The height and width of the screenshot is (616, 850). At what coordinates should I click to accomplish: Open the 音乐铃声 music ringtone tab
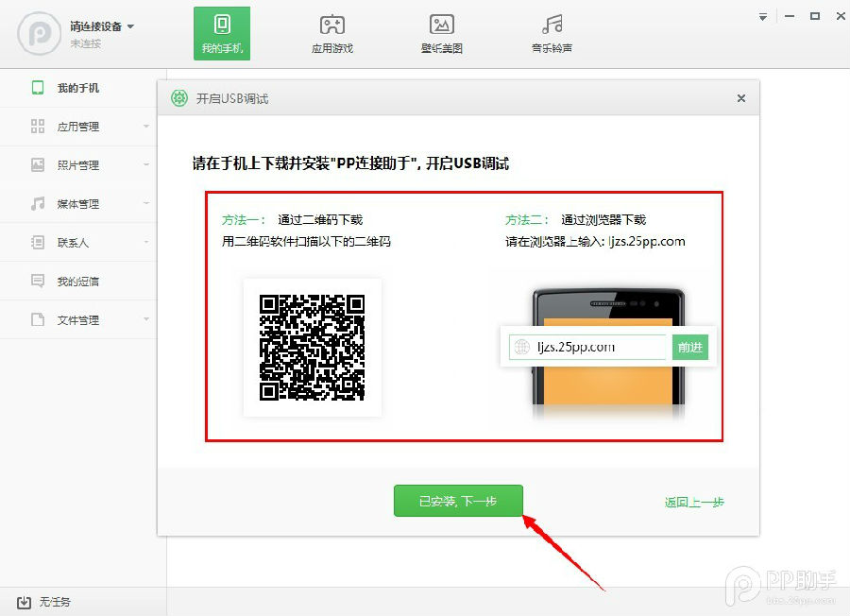(x=552, y=34)
